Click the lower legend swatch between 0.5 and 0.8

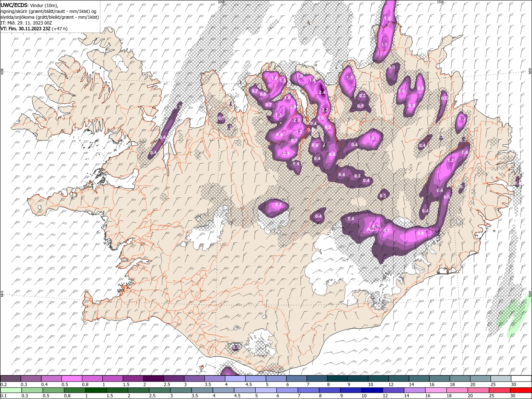coord(53,390)
